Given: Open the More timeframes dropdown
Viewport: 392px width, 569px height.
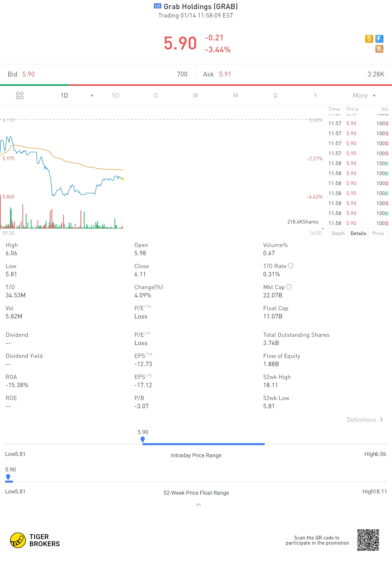Looking at the screenshot, I should 364,96.
